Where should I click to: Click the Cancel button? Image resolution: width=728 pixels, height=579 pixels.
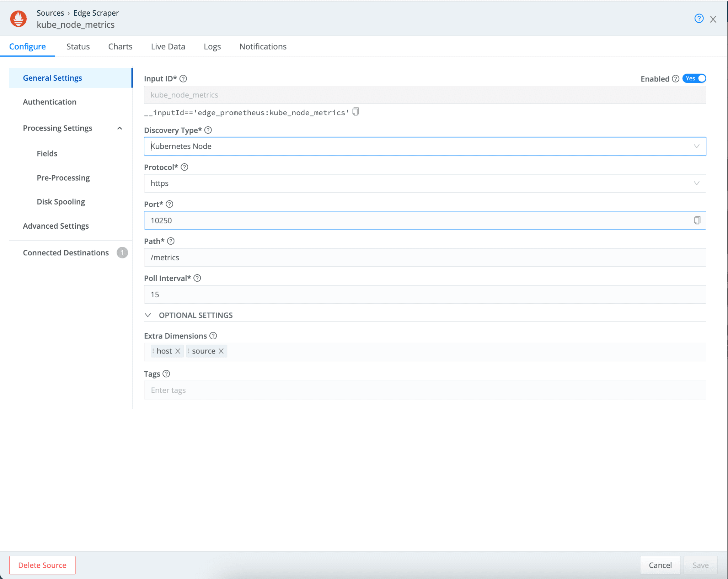point(660,565)
